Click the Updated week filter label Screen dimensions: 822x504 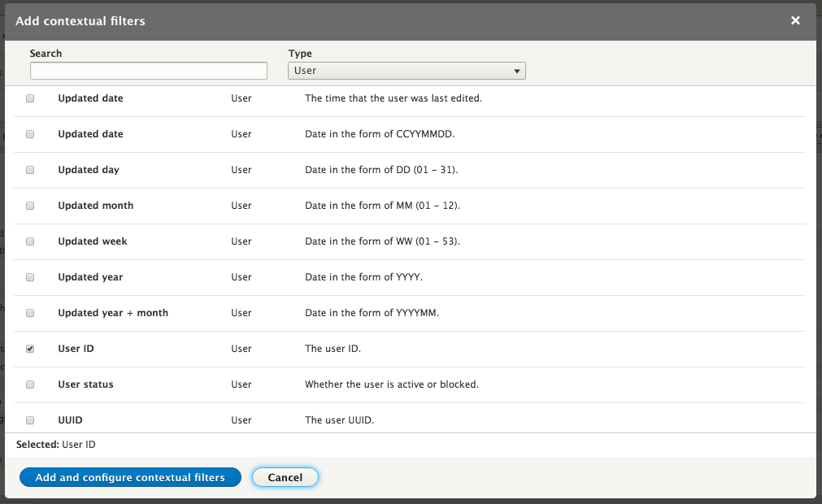(93, 241)
